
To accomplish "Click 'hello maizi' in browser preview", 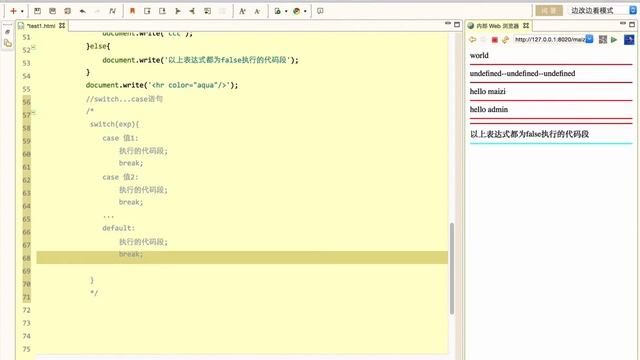I will point(488,91).
